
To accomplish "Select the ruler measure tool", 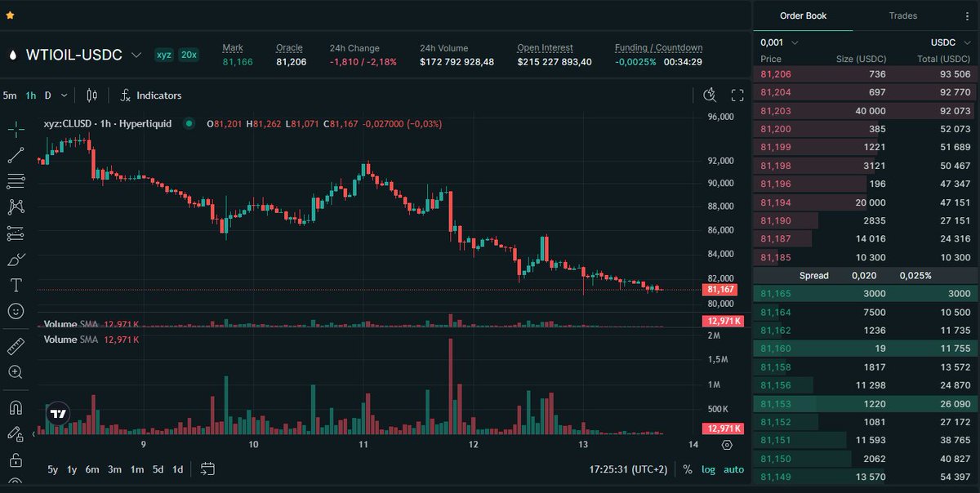I will coord(16,346).
